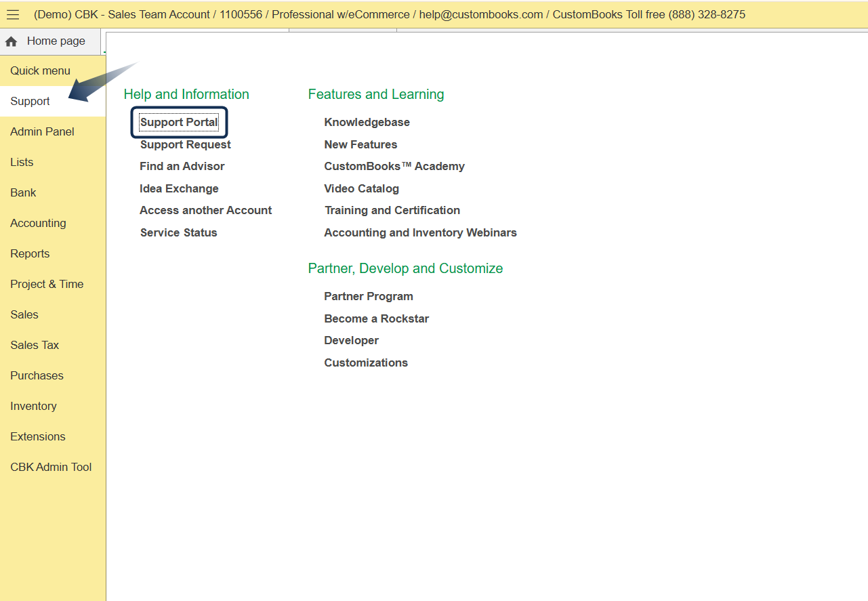Click Access another Account
The height and width of the screenshot is (601, 868).
(205, 210)
